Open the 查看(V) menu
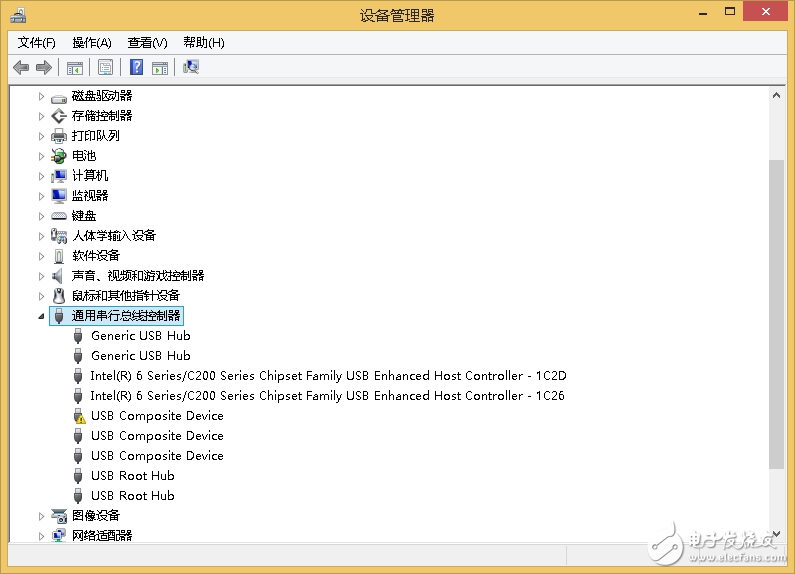 [147, 43]
